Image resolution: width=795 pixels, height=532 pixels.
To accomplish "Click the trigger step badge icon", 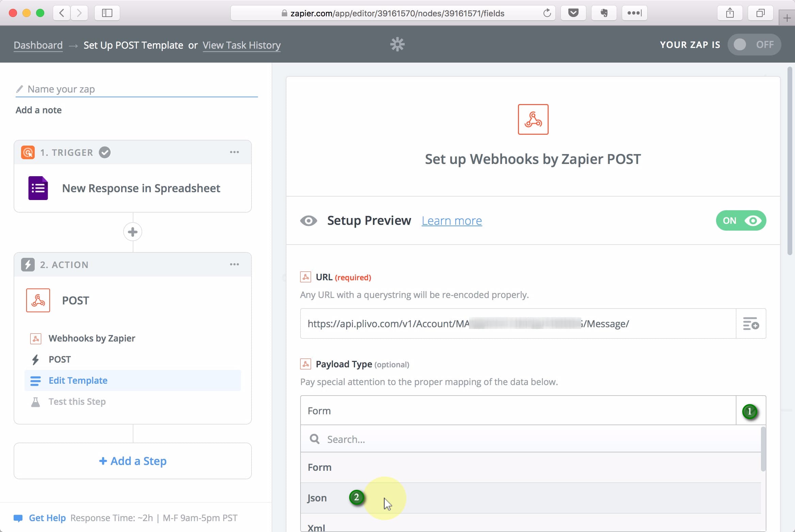I will coord(28,152).
